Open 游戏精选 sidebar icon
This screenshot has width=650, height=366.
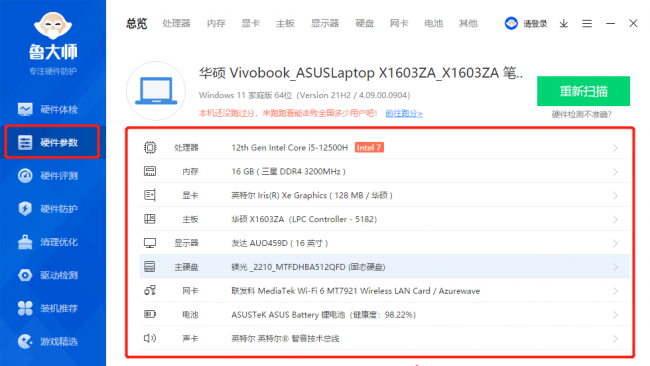[x=25, y=342]
